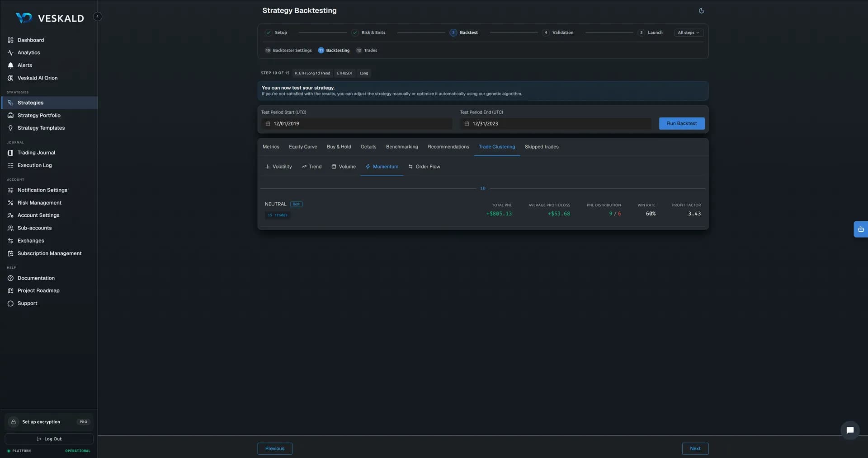Click the Strategy Templates lightbulb icon
The image size is (868, 458).
[10, 128]
